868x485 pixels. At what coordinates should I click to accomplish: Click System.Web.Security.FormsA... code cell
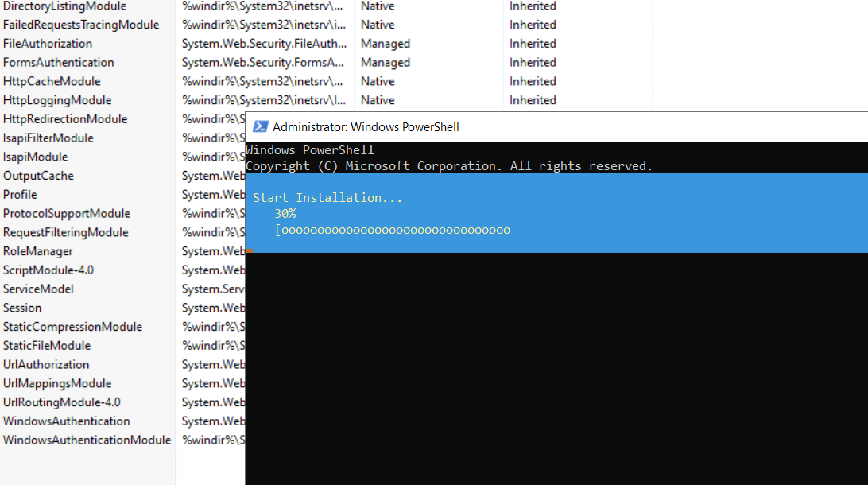[263, 63]
